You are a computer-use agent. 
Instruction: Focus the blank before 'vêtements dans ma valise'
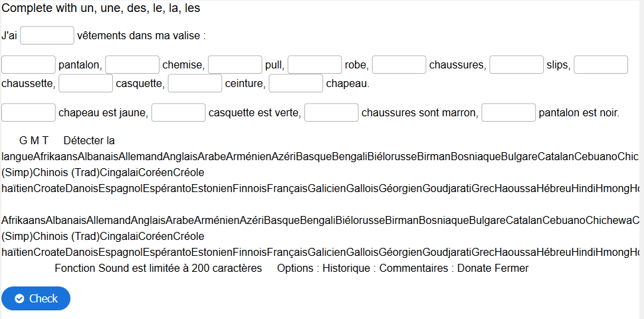click(x=47, y=35)
